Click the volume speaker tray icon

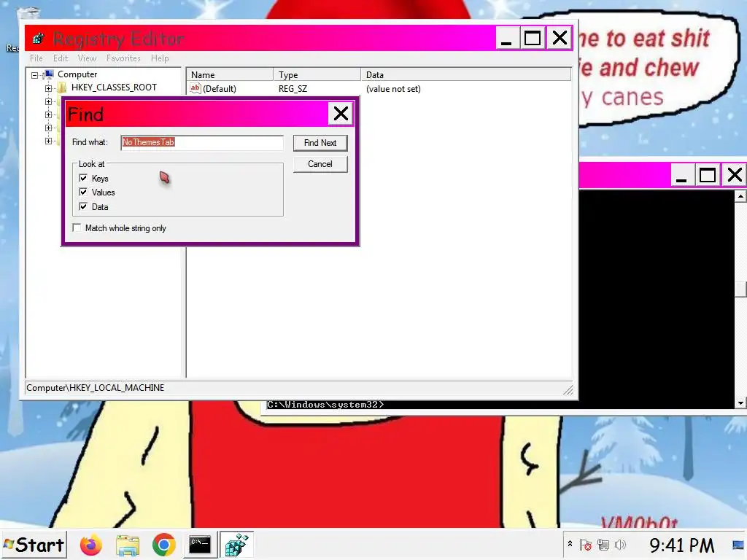[x=620, y=544]
